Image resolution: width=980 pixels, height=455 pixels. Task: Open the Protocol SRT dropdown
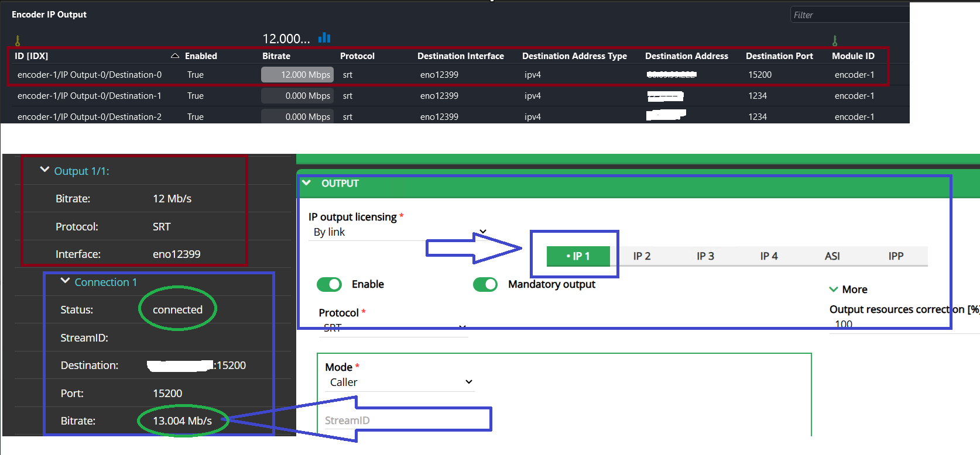[x=393, y=328]
